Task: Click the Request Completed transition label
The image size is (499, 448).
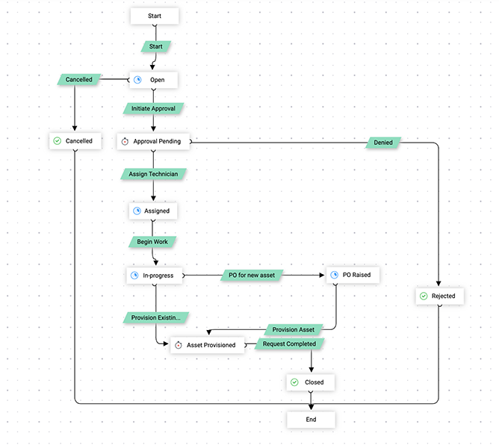Action: click(x=289, y=343)
